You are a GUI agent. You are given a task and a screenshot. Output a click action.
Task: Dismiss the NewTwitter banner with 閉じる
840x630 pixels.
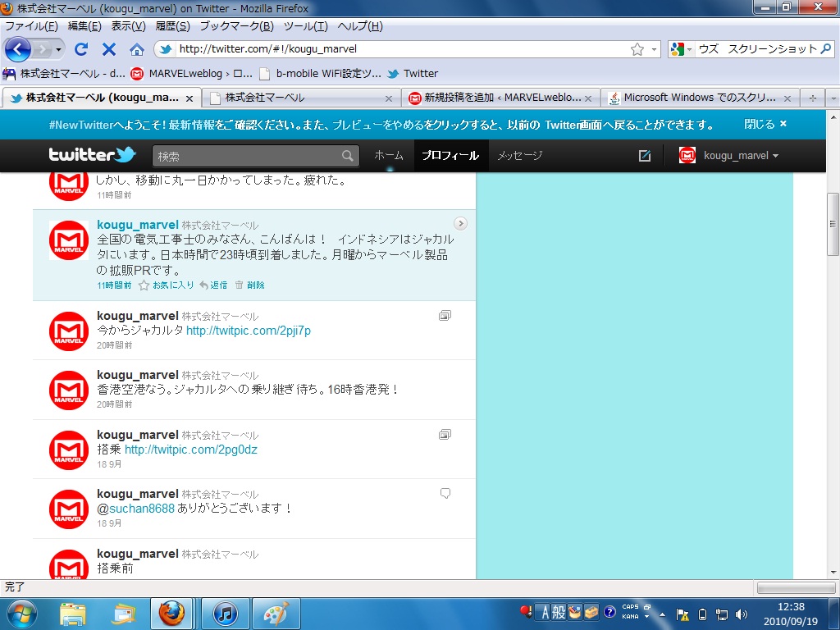coord(765,125)
